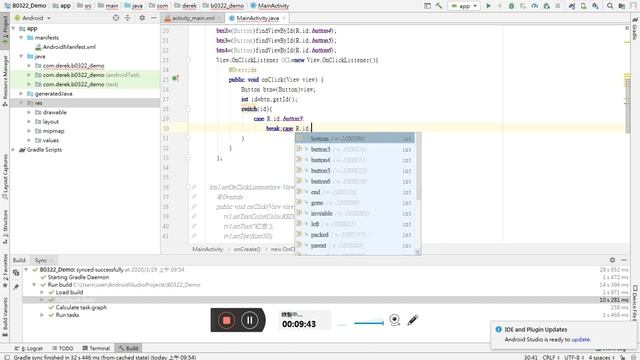Expand the drawable folder
Image resolution: width=640 pixels, height=360 pixels.
29,112
